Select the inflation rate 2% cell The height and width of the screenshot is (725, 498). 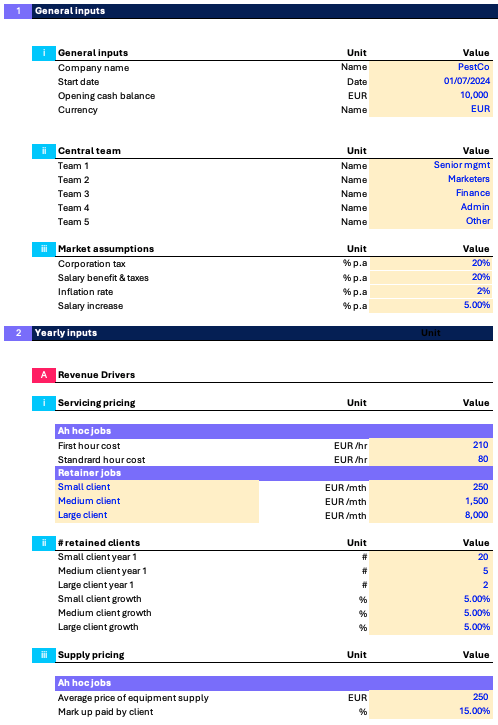click(430, 291)
